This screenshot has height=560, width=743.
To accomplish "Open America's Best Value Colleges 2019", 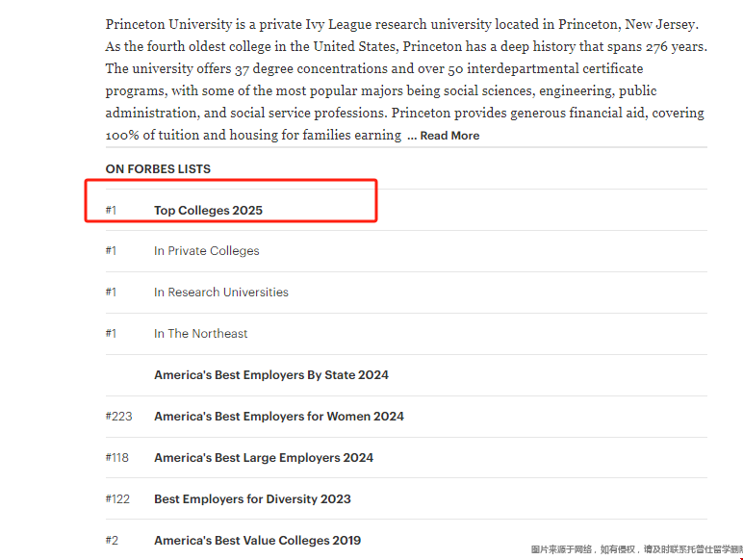I will 257,540.
